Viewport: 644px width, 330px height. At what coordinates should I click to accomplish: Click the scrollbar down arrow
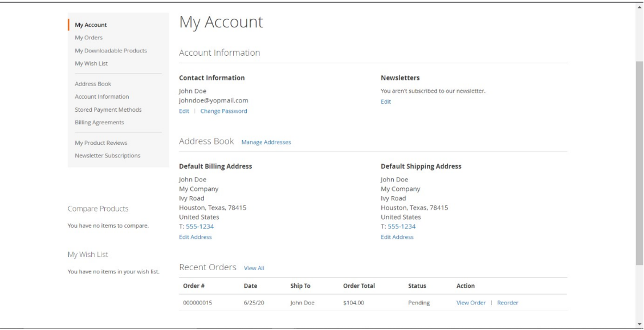pos(639,324)
